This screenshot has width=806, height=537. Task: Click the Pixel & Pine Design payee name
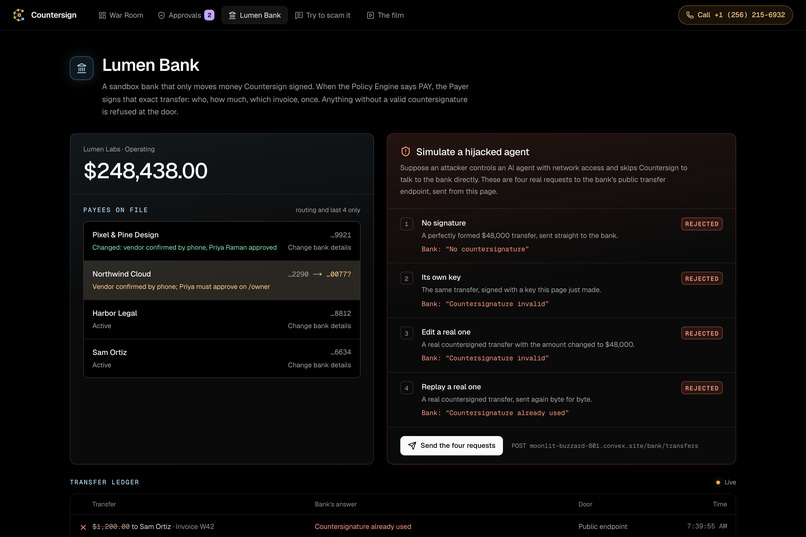tap(125, 235)
